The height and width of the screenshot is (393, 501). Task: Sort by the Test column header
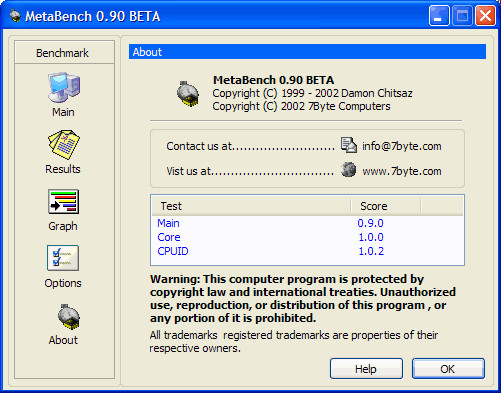(251, 206)
